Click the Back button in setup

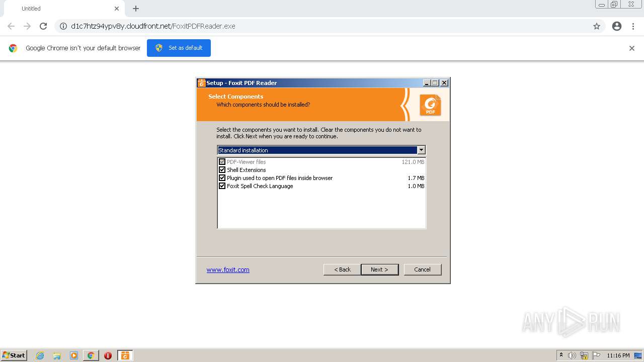pos(342,269)
